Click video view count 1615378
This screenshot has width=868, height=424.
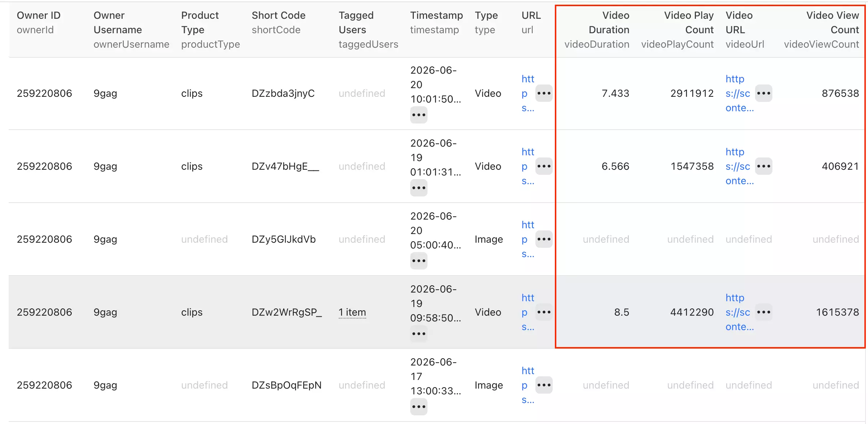click(837, 312)
